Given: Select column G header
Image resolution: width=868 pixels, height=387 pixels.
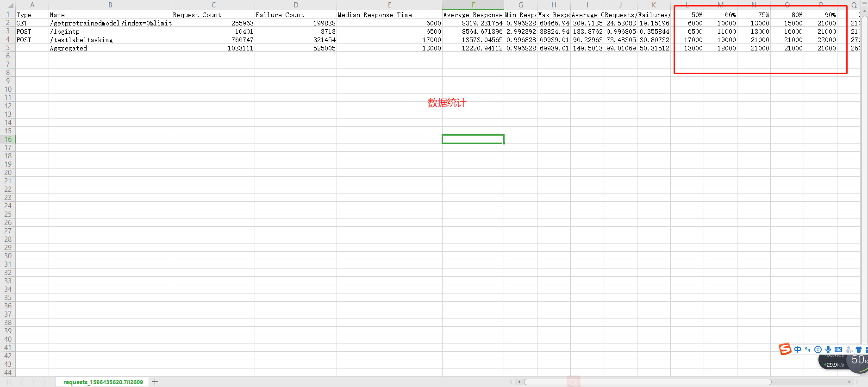Looking at the screenshot, I should tap(521, 5).
